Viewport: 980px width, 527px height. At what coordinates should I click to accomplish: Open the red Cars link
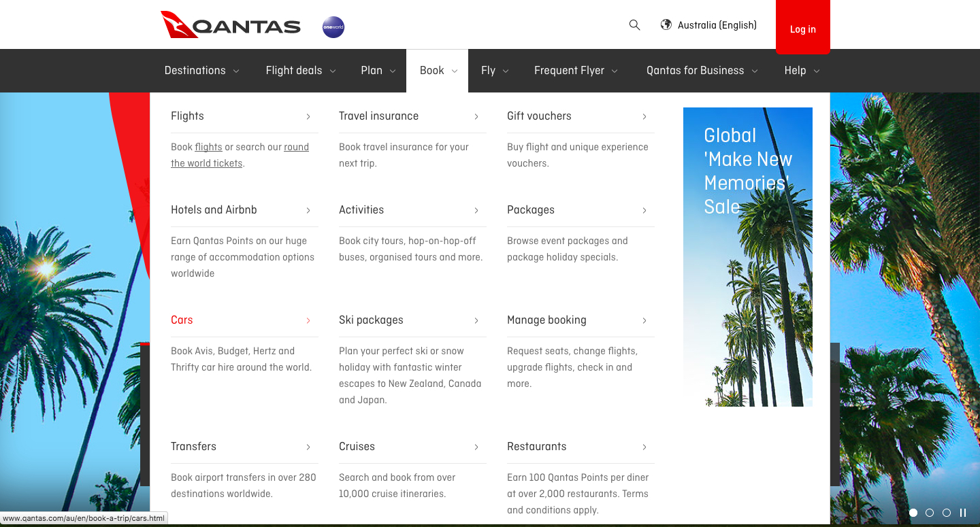[182, 320]
